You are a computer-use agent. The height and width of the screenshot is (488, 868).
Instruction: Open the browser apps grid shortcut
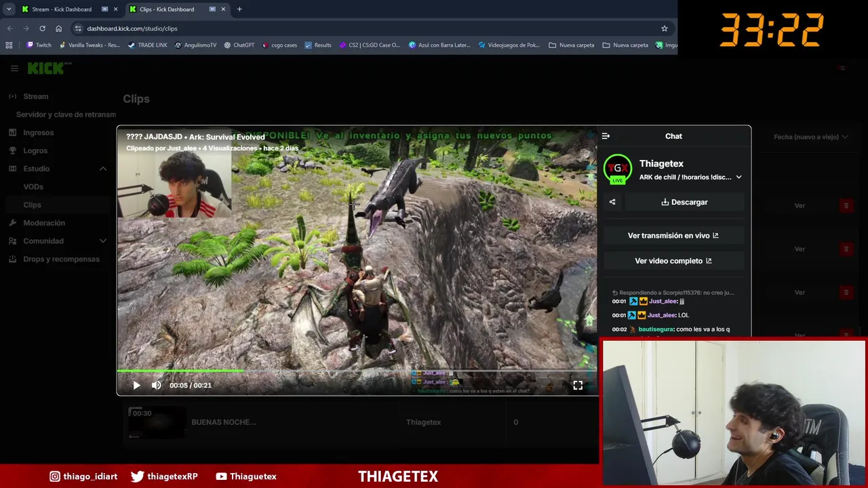9,45
